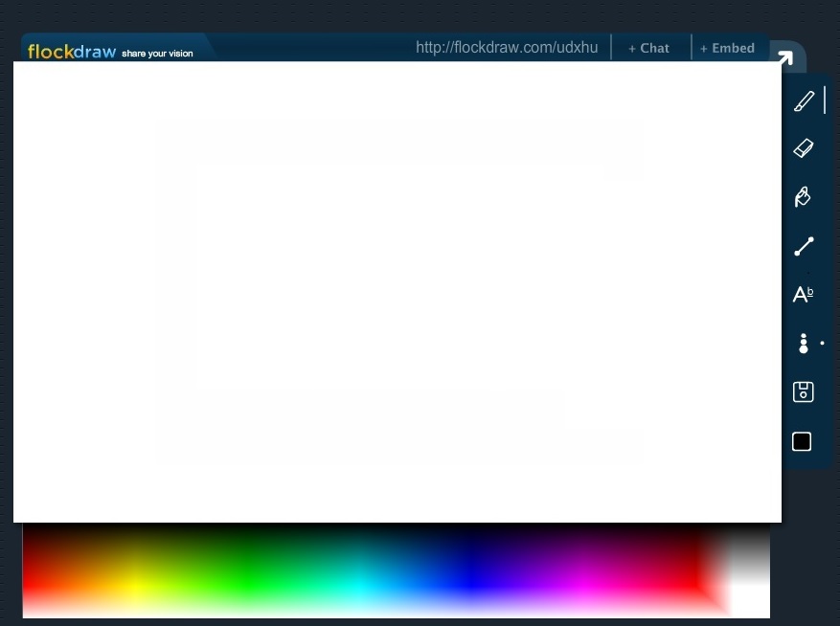Click the session URL flockdraw.com/udxhu
Image resolution: width=840 pixels, height=626 pixels.
pos(507,47)
